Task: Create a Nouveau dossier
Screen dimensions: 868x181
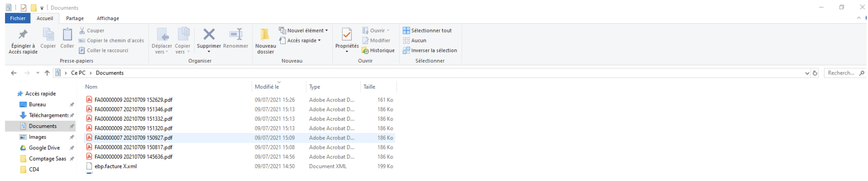Action: (265, 41)
